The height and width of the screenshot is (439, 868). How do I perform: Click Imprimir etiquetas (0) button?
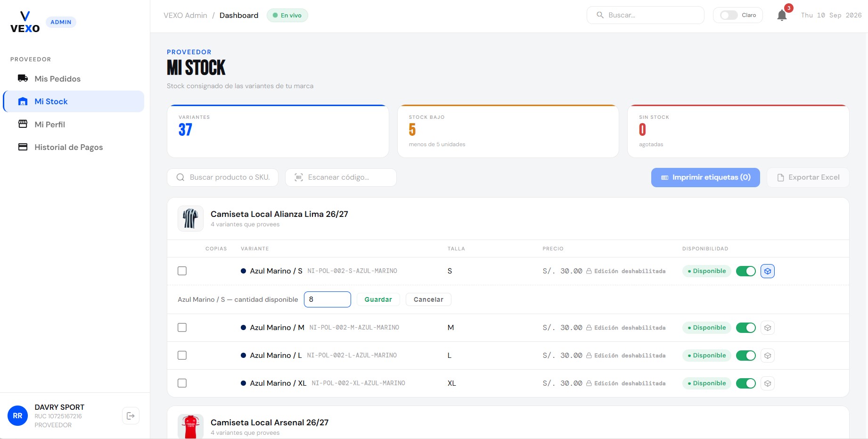click(x=705, y=177)
